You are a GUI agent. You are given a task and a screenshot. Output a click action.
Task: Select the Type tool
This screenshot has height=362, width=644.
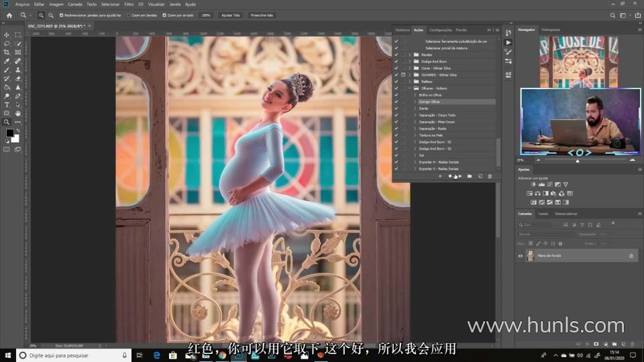pyautogui.click(x=7, y=105)
